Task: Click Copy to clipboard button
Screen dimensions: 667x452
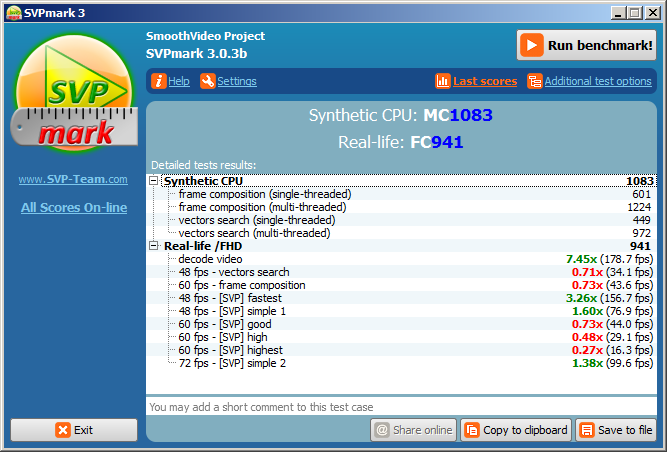Action: point(516,430)
